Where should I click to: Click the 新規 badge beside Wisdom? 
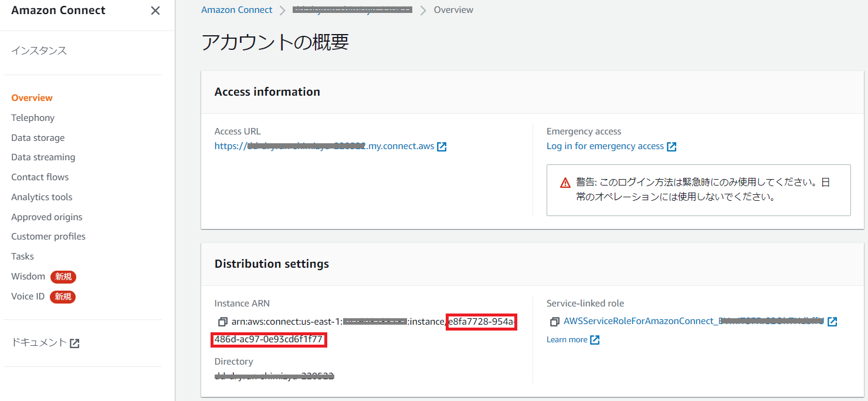click(x=63, y=277)
